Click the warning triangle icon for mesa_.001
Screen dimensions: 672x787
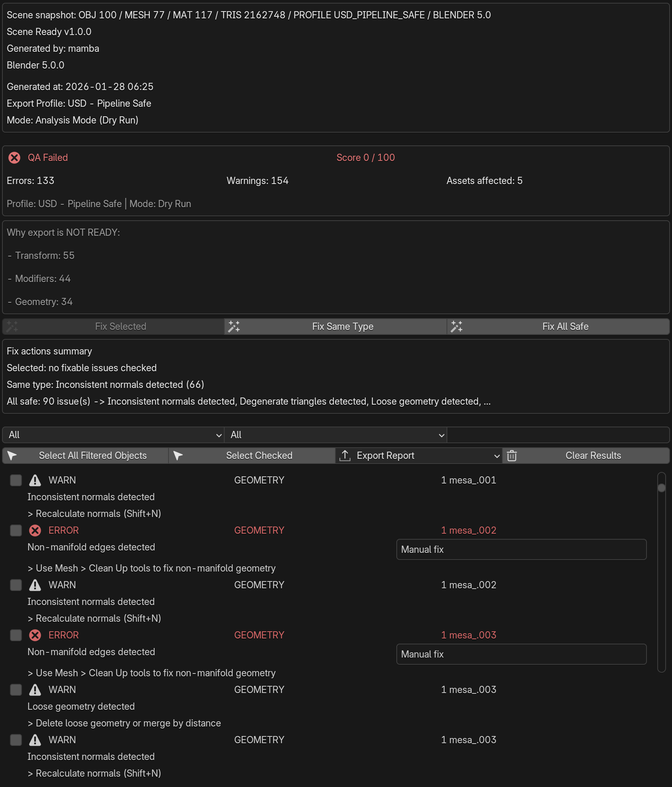pos(35,480)
